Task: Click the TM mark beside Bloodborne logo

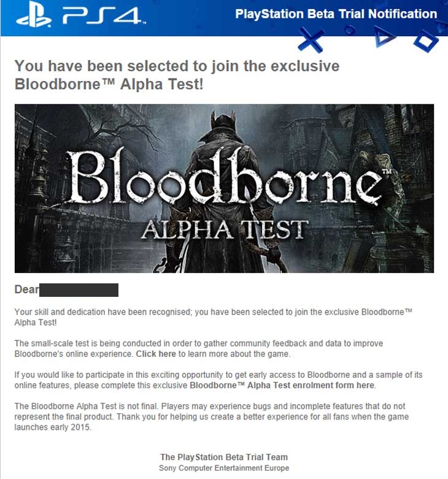Action: pyautogui.click(x=386, y=171)
